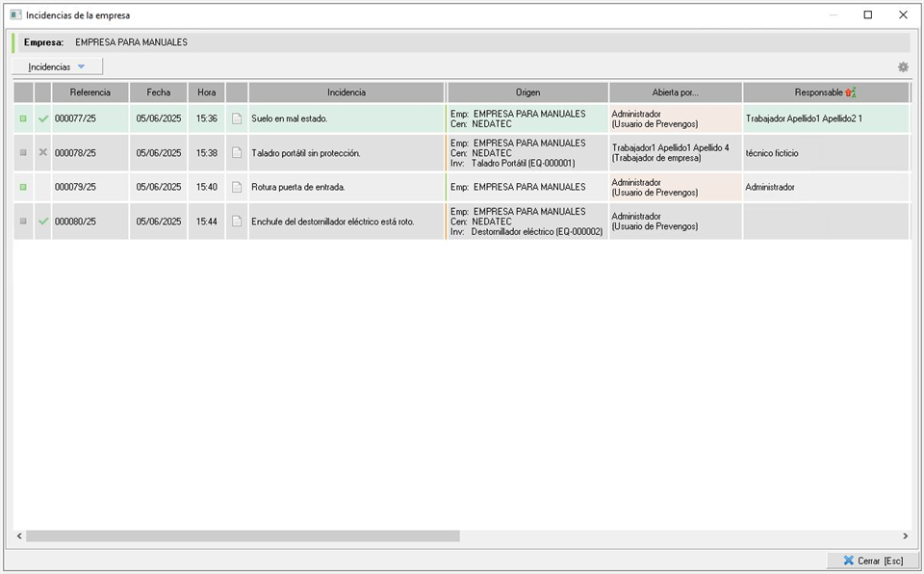Click the gray X mark on row 000078/25

(x=42, y=153)
